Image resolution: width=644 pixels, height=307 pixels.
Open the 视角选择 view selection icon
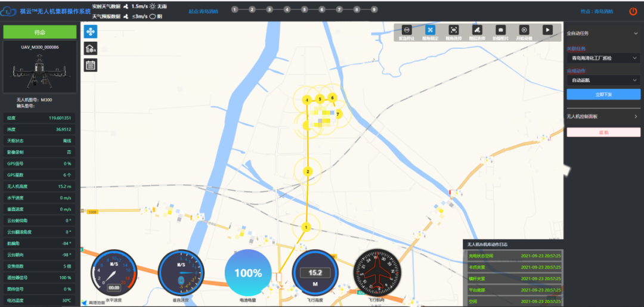[x=453, y=30]
